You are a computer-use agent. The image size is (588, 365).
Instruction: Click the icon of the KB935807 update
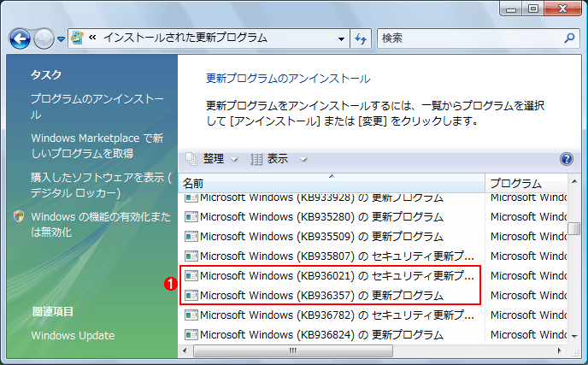click(191, 256)
